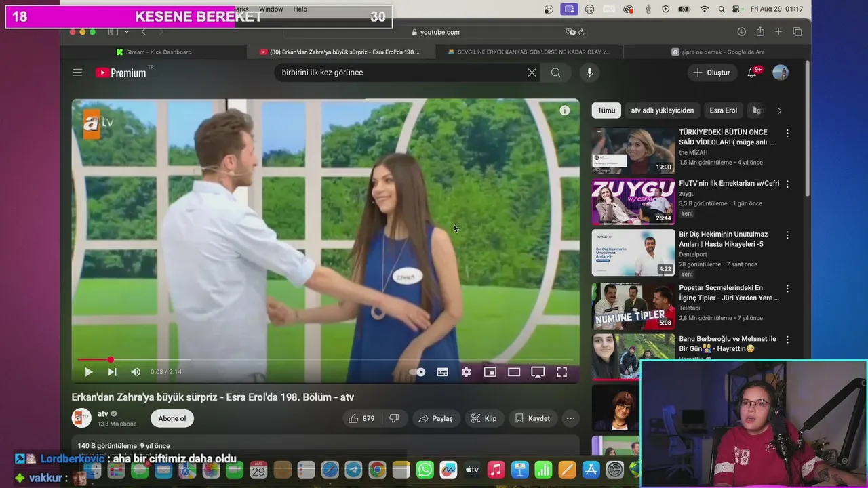Open Safari sidebar toggle
This screenshot has height=488, width=868.
click(x=113, y=32)
